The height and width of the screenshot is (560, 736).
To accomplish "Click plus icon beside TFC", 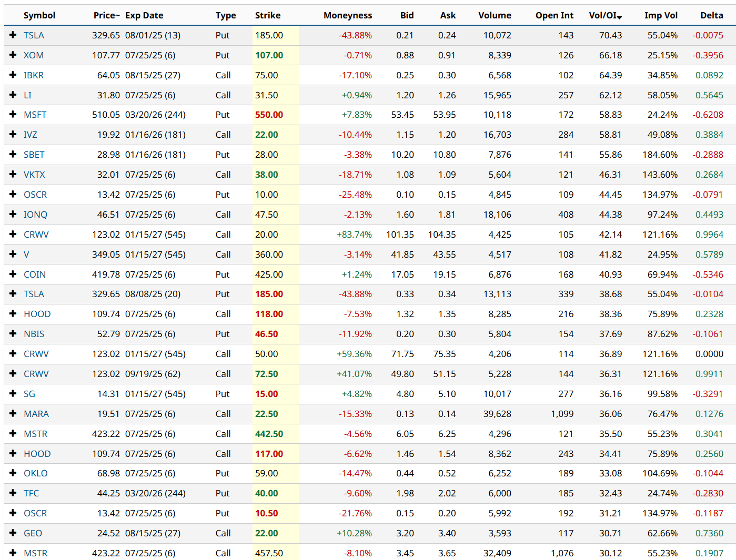I will click(13, 493).
